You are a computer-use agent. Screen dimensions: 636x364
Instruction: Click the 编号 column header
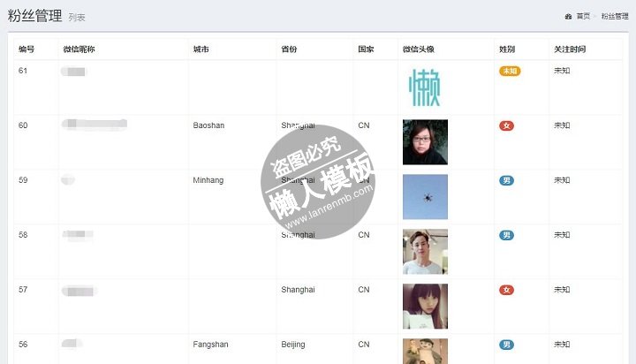tap(26, 49)
